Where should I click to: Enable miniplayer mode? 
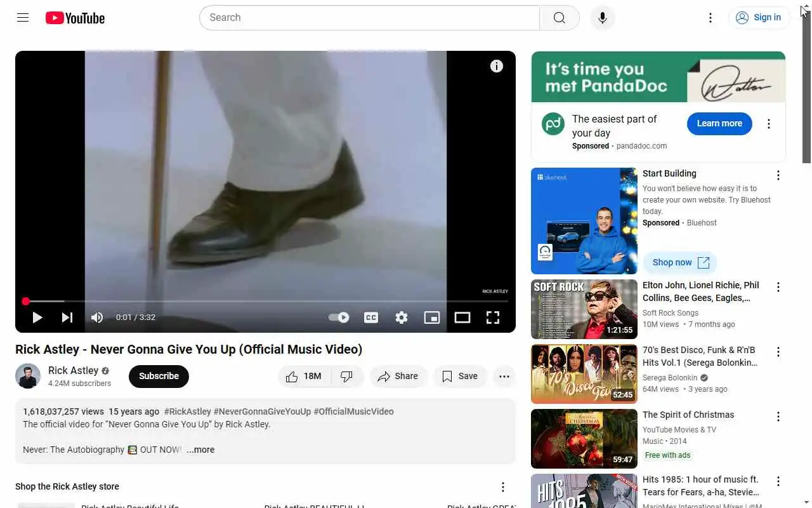[432, 317]
